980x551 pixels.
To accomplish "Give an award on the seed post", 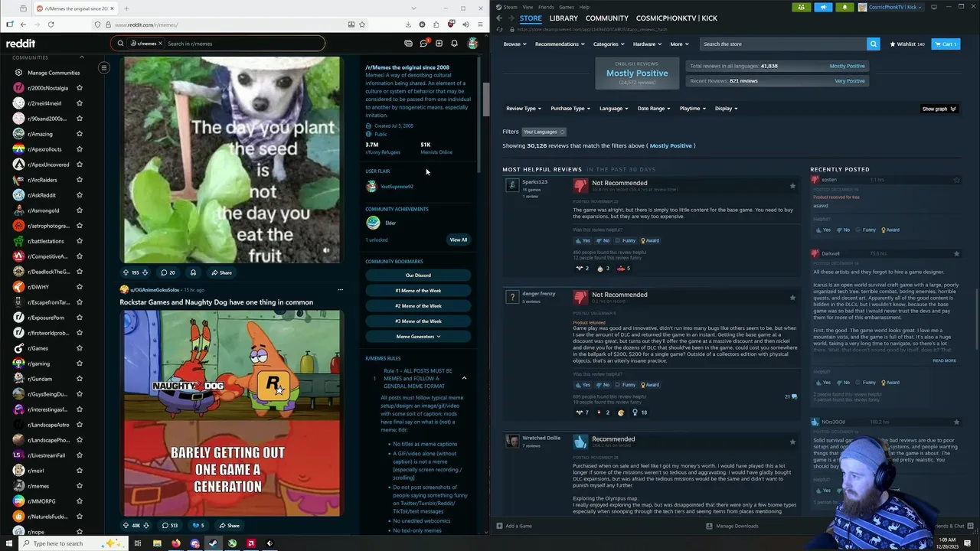I will point(193,272).
